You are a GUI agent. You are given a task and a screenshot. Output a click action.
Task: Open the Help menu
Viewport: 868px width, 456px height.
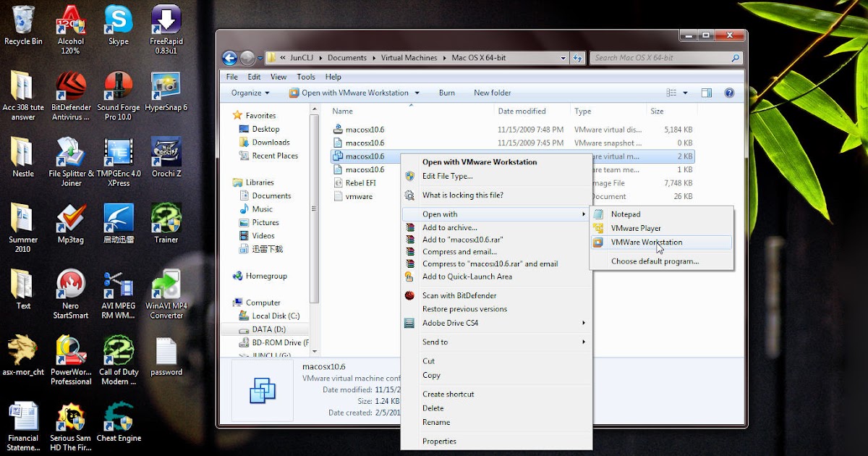(x=333, y=77)
